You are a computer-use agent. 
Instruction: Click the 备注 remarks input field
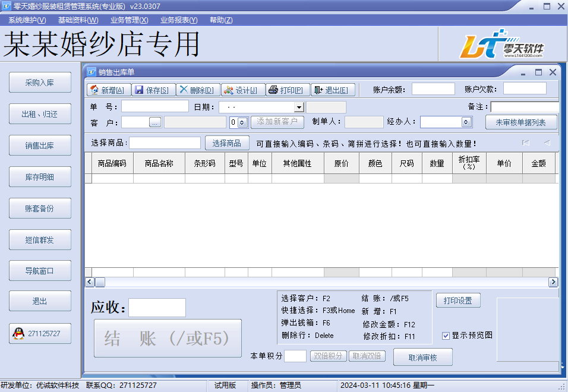click(x=525, y=107)
